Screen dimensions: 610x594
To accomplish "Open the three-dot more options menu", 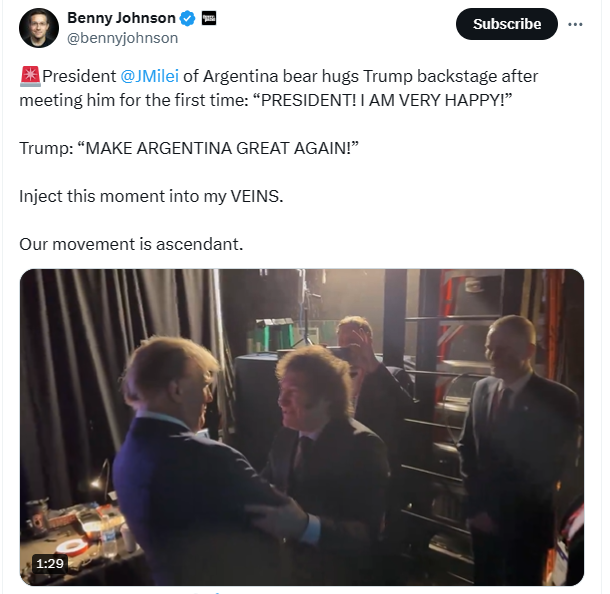I will [575, 24].
